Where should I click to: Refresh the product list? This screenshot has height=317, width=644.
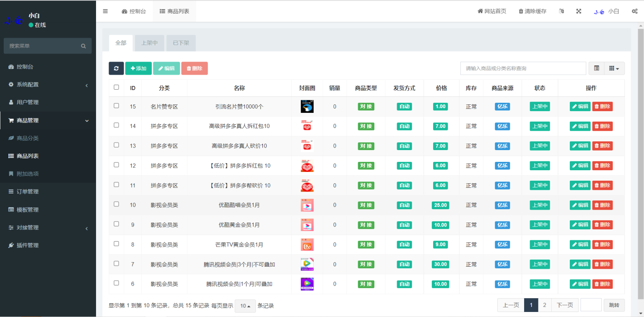[x=116, y=68]
